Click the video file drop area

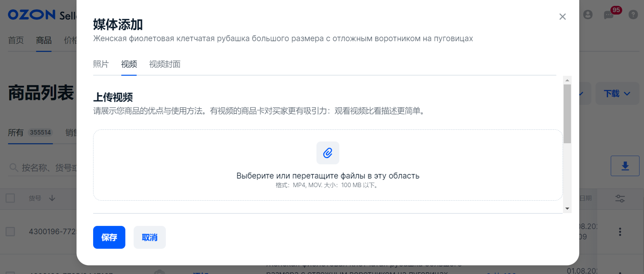[x=328, y=165]
